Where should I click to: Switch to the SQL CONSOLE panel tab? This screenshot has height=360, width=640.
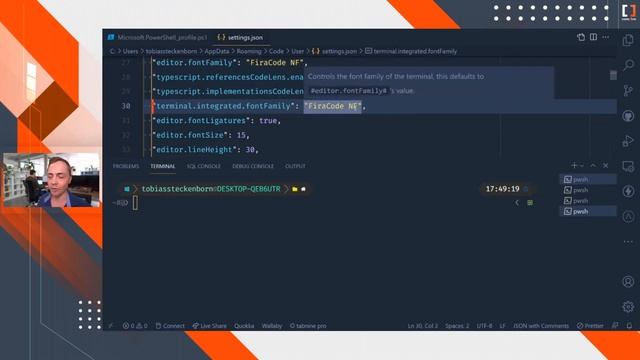204,166
